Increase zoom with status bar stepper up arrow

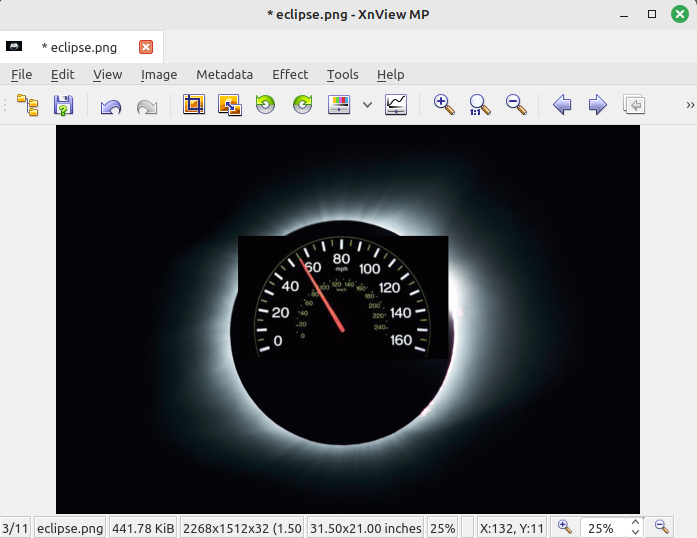point(635,522)
